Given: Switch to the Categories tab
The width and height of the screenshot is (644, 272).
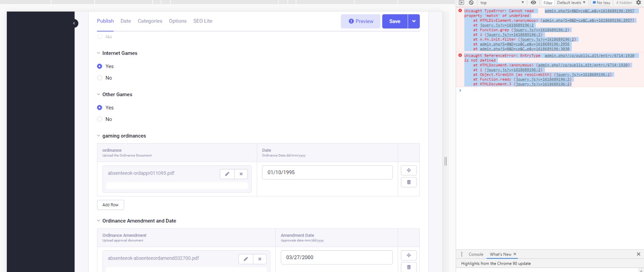Looking at the screenshot, I should pyautogui.click(x=150, y=21).
